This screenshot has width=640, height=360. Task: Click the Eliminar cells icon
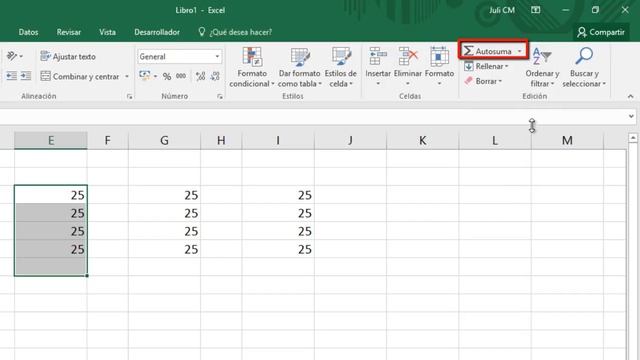click(408, 56)
